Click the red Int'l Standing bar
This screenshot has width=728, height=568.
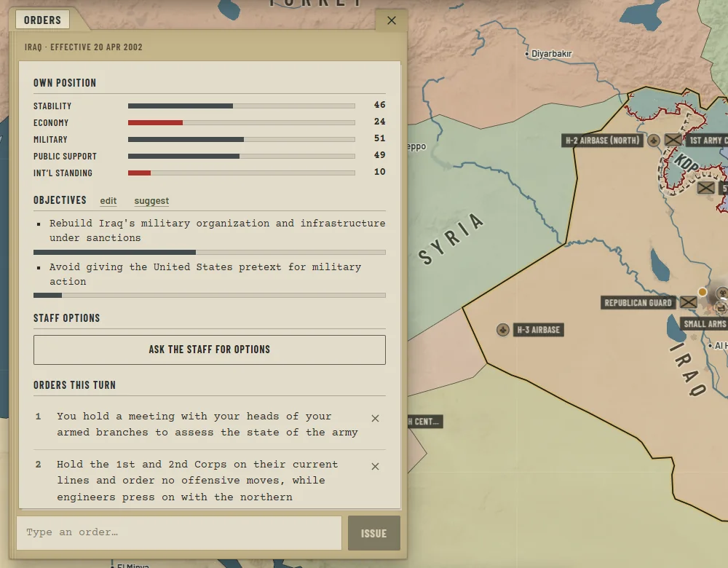(x=242, y=173)
